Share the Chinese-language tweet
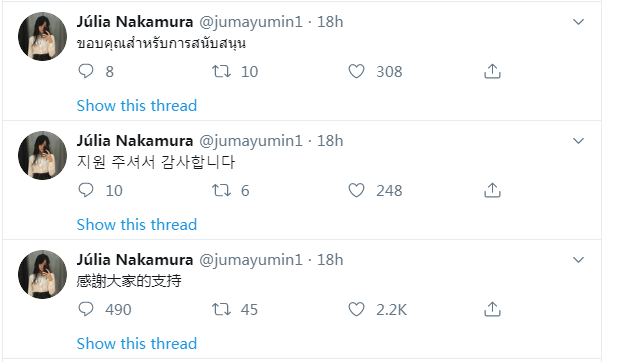The height and width of the screenshot is (362, 618). tap(492, 310)
